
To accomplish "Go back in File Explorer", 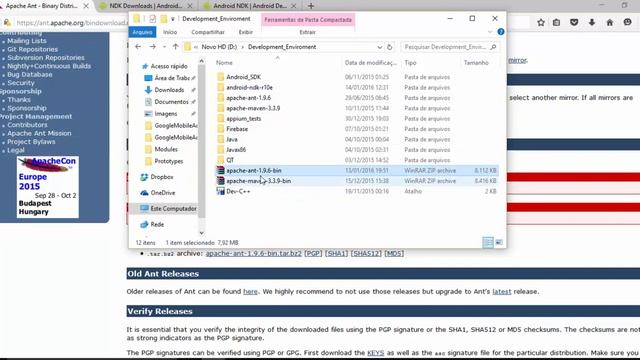I will click(x=138, y=47).
